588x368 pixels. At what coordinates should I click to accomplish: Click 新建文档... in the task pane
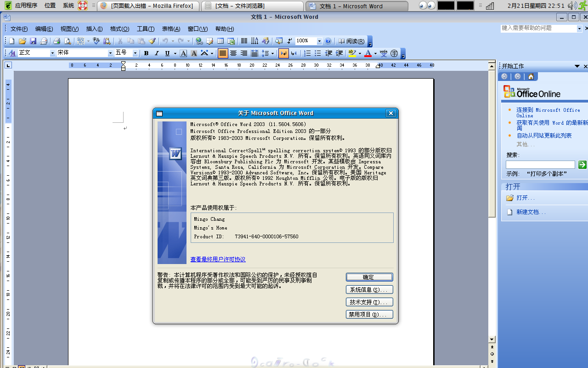531,212
